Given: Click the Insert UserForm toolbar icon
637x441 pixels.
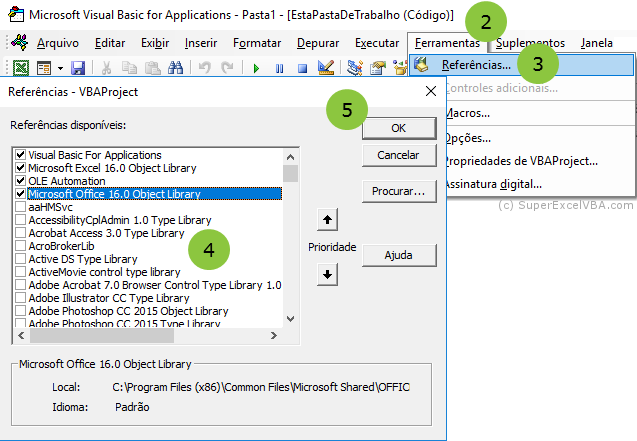Looking at the screenshot, I should (x=44, y=68).
